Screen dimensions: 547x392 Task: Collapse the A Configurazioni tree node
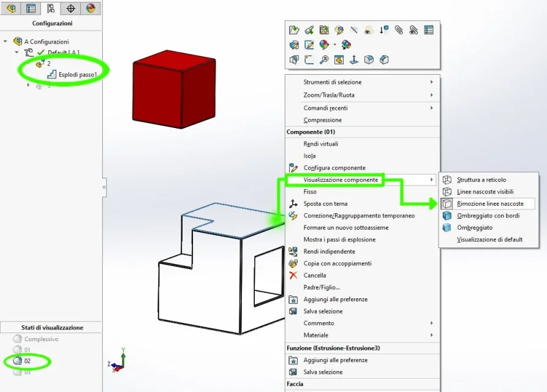[6, 42]
